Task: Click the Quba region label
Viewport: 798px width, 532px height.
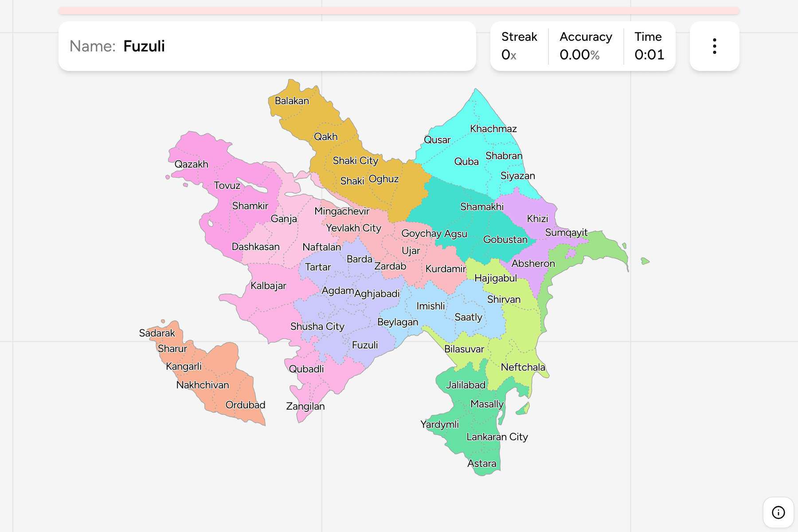Action: 466,162
